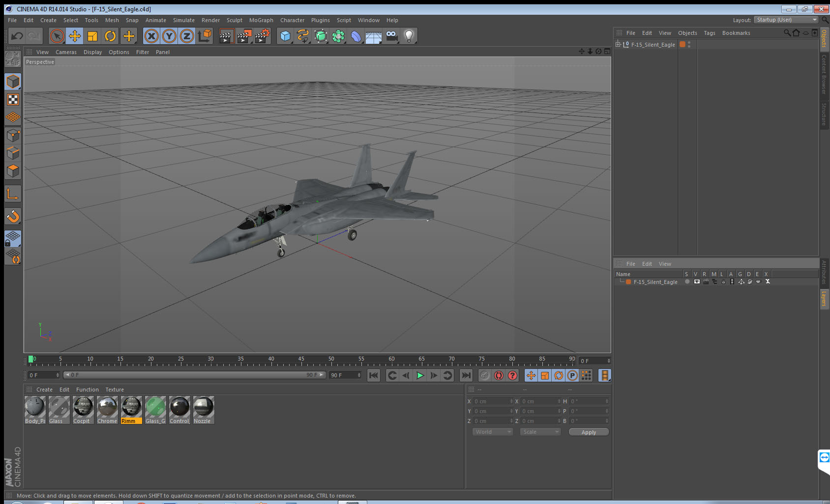Screen dimensions: 830x504
Task: Go to start of animation
Action: 374,375
